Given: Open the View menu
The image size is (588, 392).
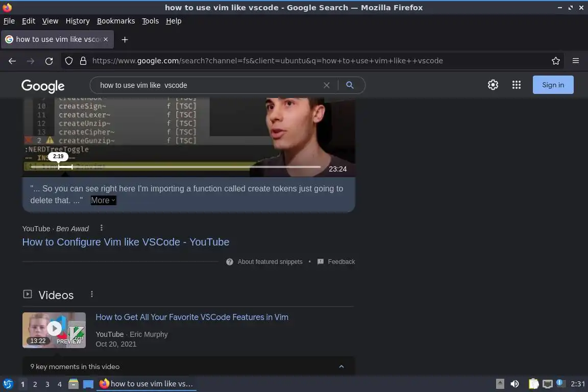Looking at the screenshot, I should [50, 21].
